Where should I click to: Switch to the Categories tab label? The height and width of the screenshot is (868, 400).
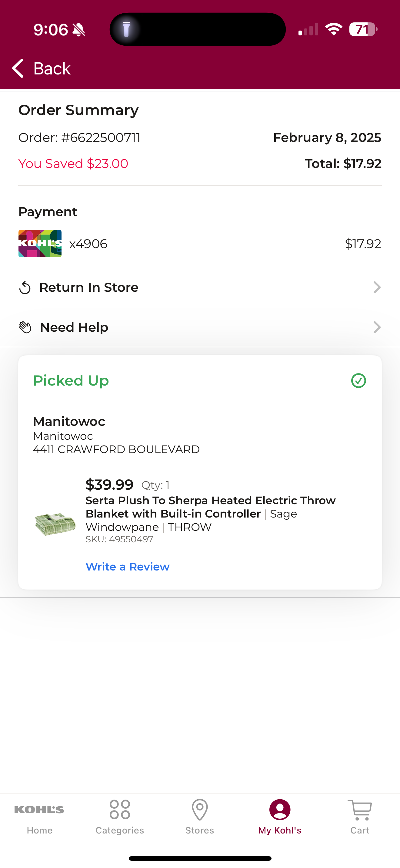click(120, 830)
